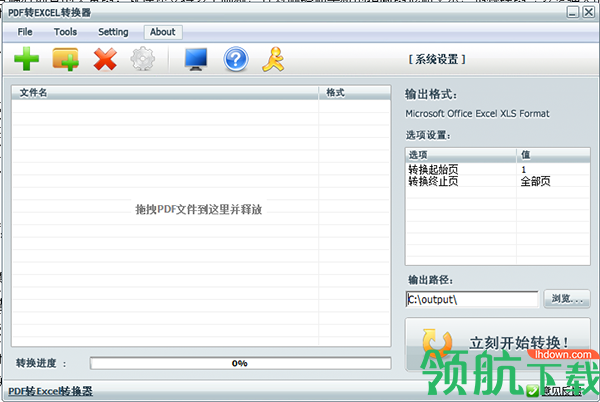Click the red X remove file icon
Screen dimensions: 600x402
click(105, 59)
